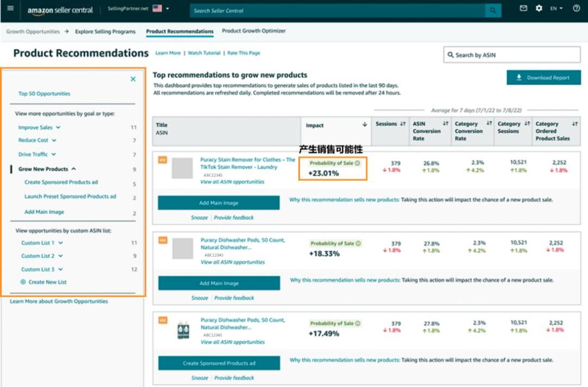
Task: Open the messages envelope icon
Action: coord(523,8)
